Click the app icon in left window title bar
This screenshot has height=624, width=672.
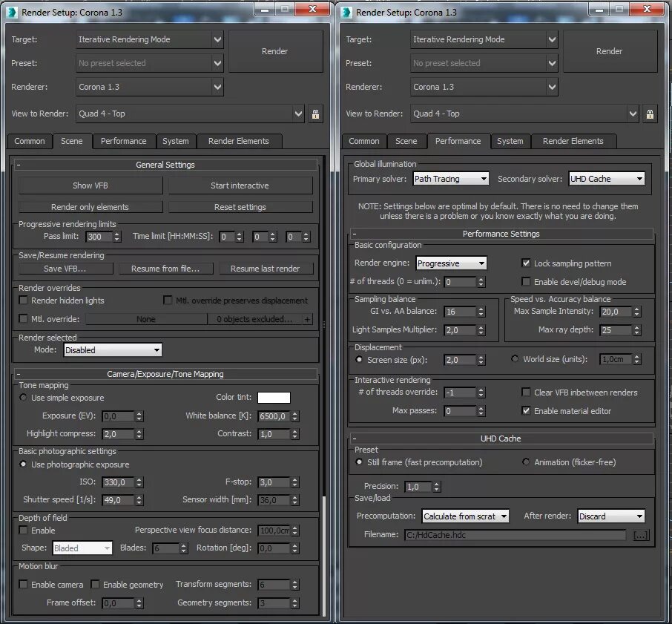[12, 13]
